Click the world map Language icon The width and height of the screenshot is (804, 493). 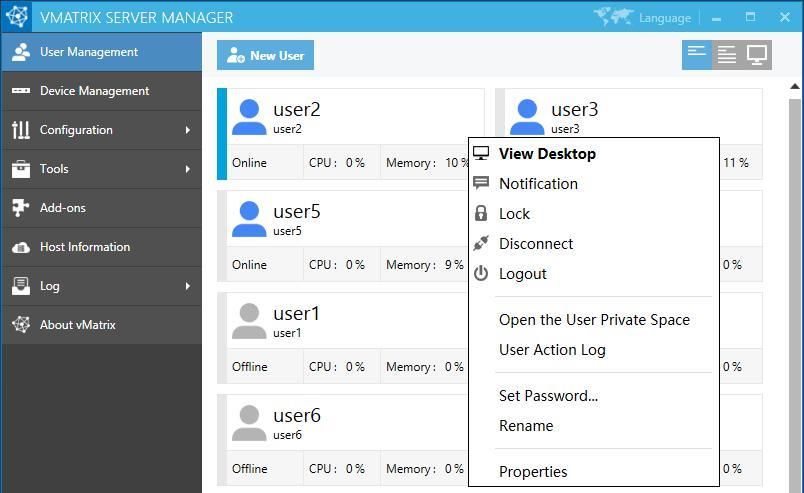(613, 17)
